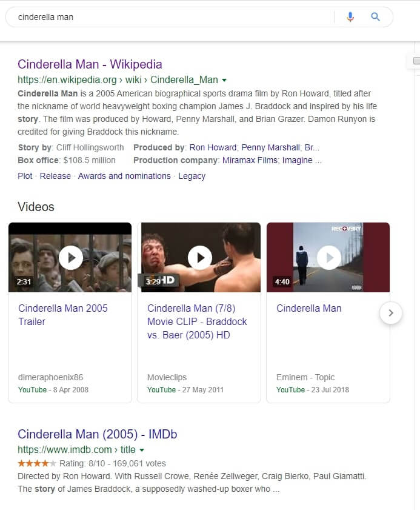Play the Cinderella Man 2005 Trailer video
The height and width of the screenshot is (510, 420).
(70, 258)
